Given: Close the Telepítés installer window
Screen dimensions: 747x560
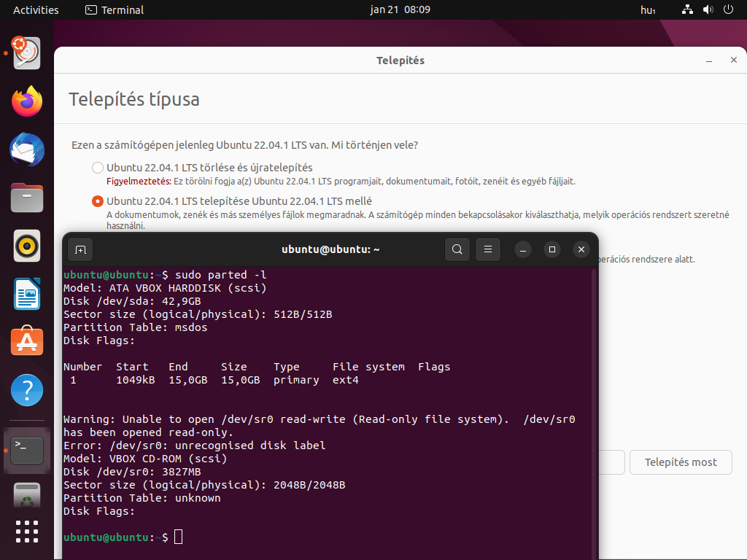Looking at the screenshot, I should coord(734,60).
